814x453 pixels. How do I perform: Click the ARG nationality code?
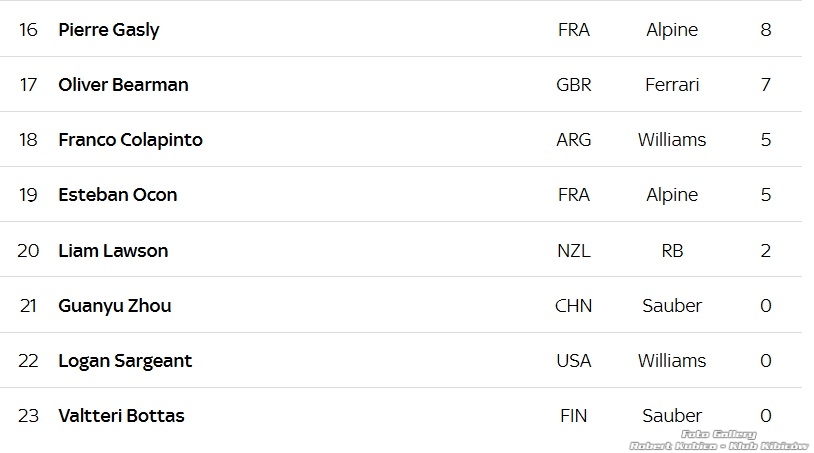pyautogui.click(x=574, y=140)
